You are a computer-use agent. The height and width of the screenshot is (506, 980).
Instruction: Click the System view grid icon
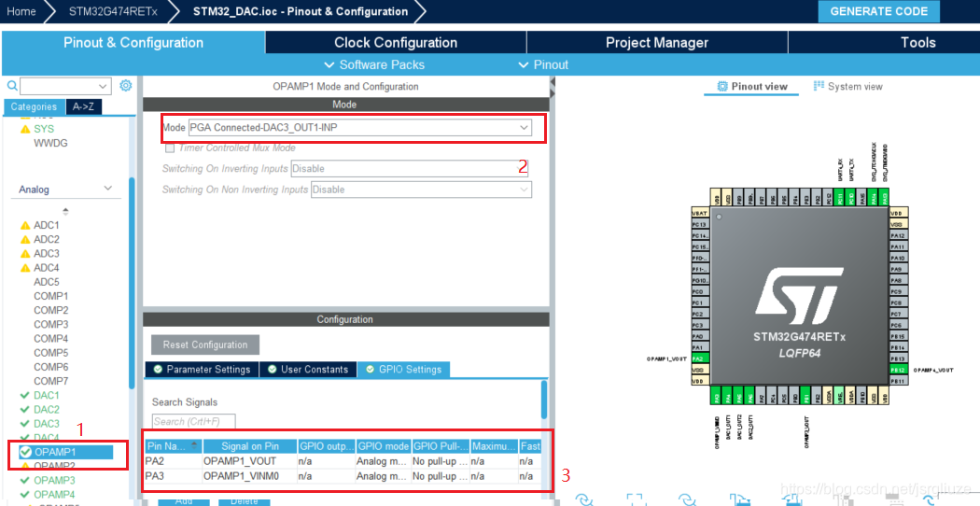[x=819, y=86]
